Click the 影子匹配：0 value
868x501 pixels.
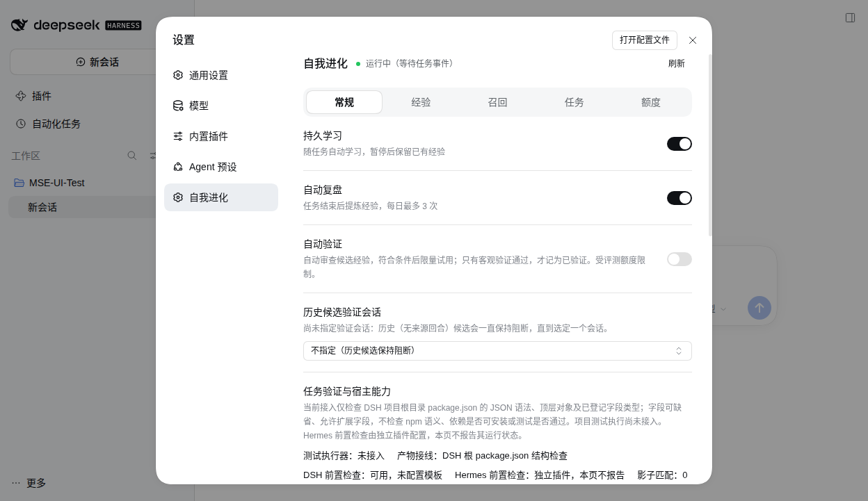(662, 475)
